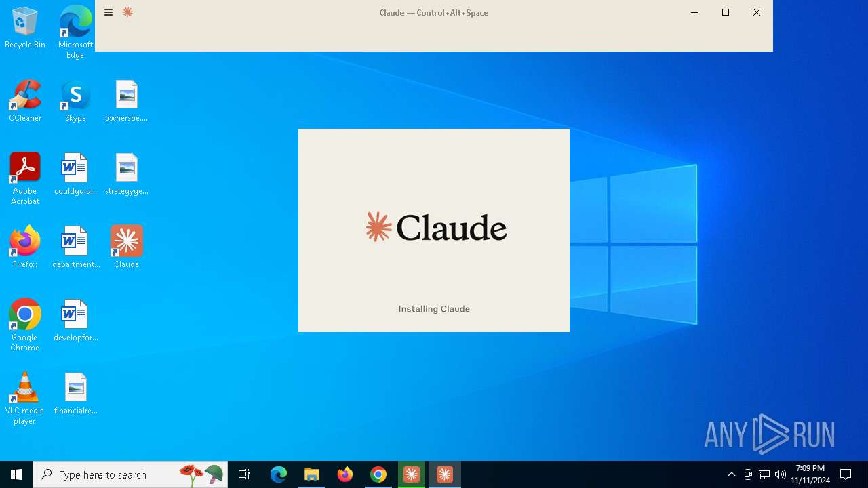Image resolution: width=868 pixels, height=488 pixels.
Task: Click the Task View taskbar button
Action: 244,474
